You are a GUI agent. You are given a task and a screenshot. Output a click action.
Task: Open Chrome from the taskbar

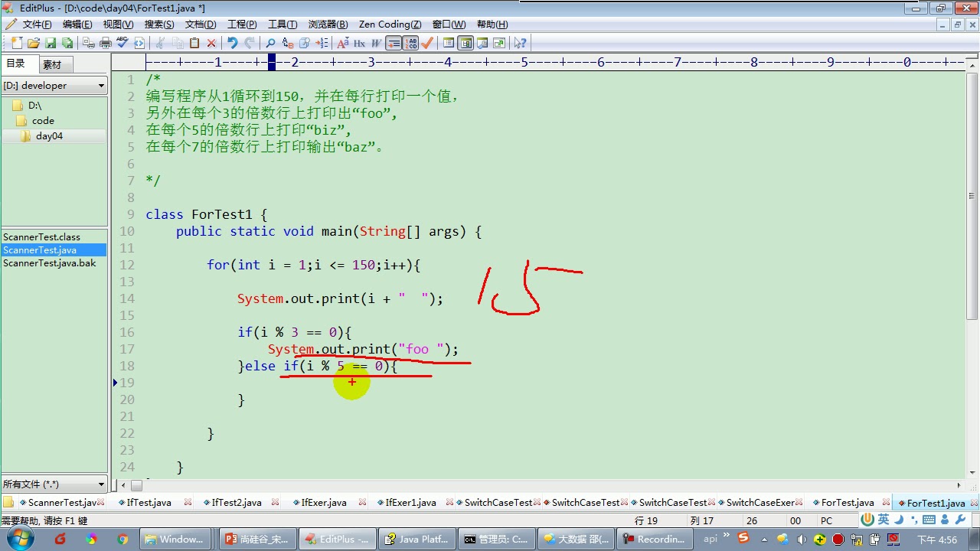[122, 539]
